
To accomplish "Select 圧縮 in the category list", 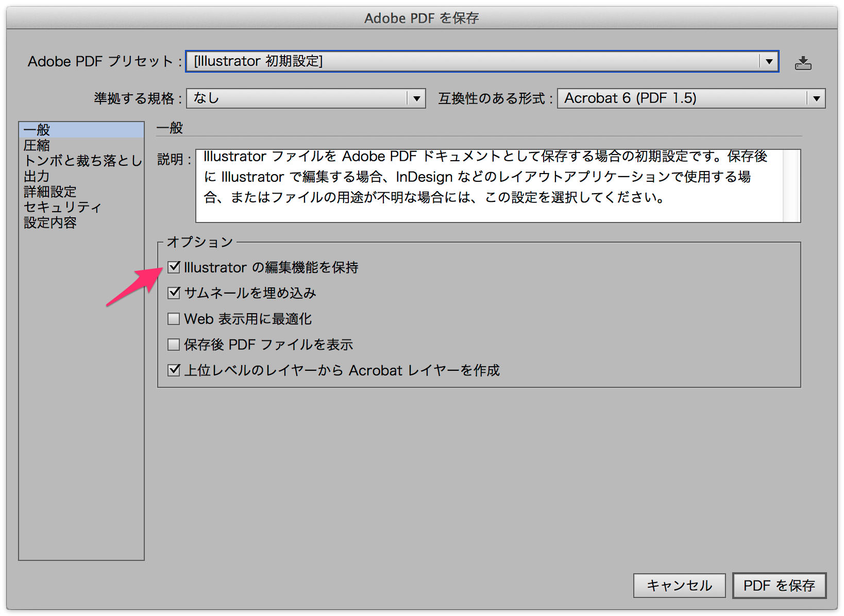I will pyautogui.click(x=81, y=145).
